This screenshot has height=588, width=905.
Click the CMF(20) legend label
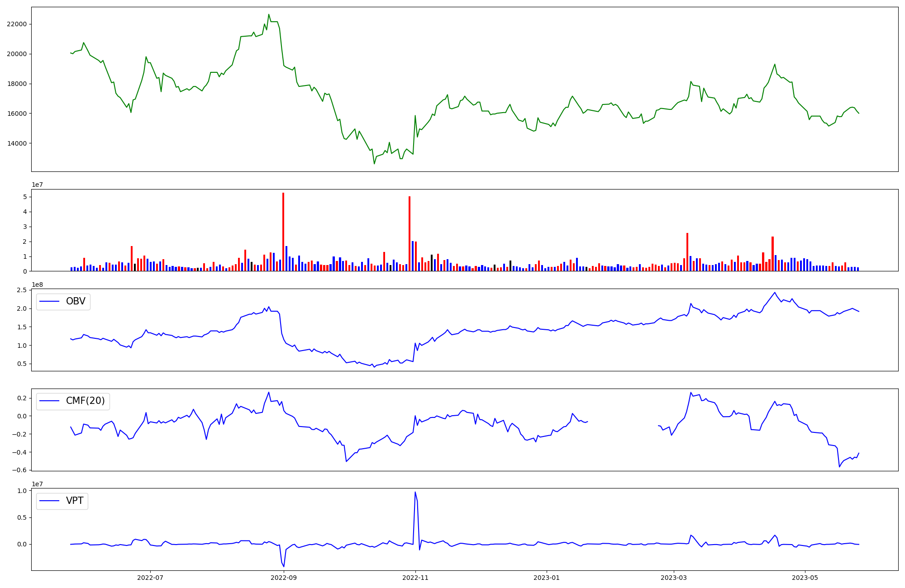coord(85,401)
